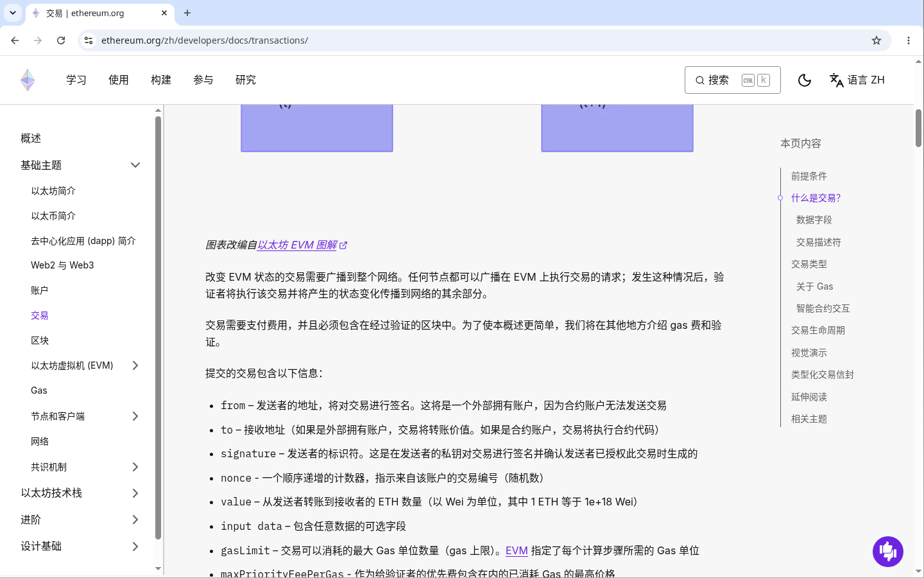Jump to 关于 Gas in page contents
This screenshot has width=924, height=578.
click(815, 286)
